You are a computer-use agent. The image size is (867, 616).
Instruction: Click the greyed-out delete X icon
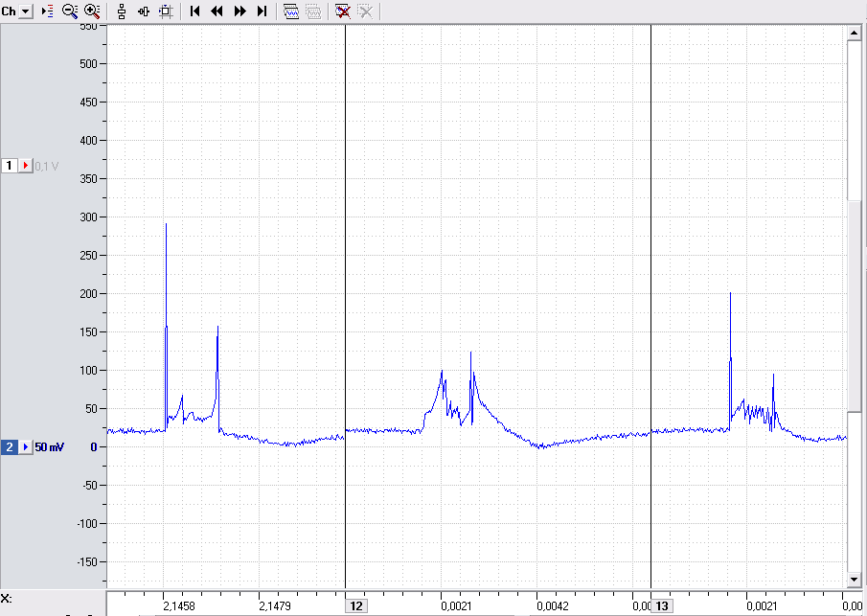365,11
